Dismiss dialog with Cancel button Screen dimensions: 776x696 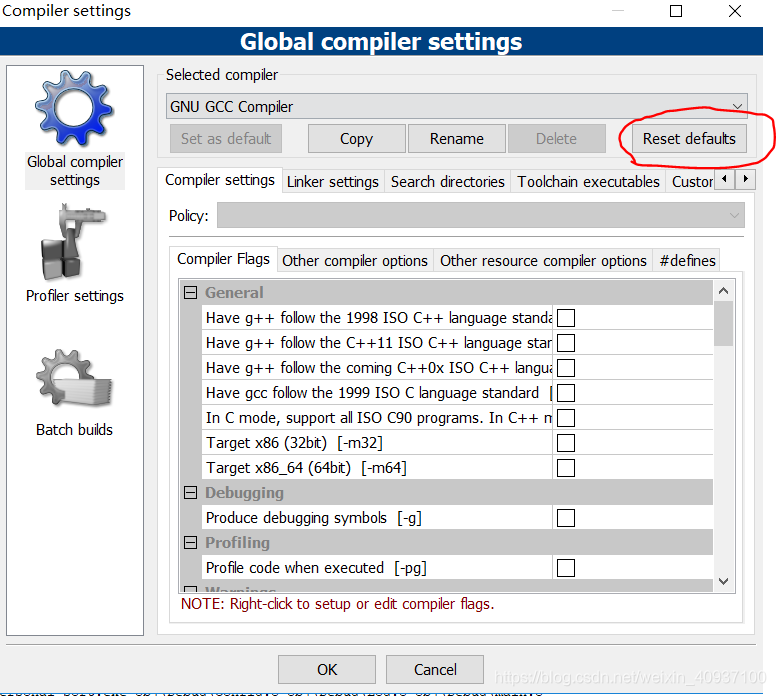click(x=435, y=669)
